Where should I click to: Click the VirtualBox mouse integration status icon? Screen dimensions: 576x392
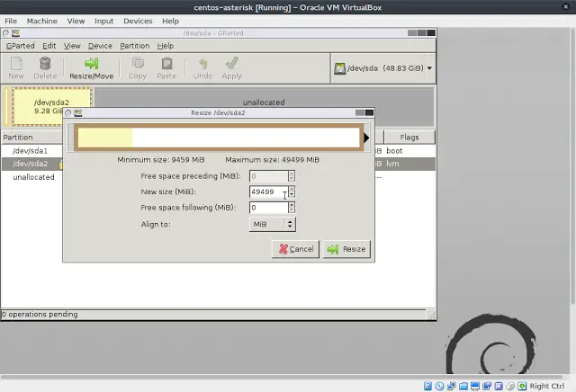point(510,386)
